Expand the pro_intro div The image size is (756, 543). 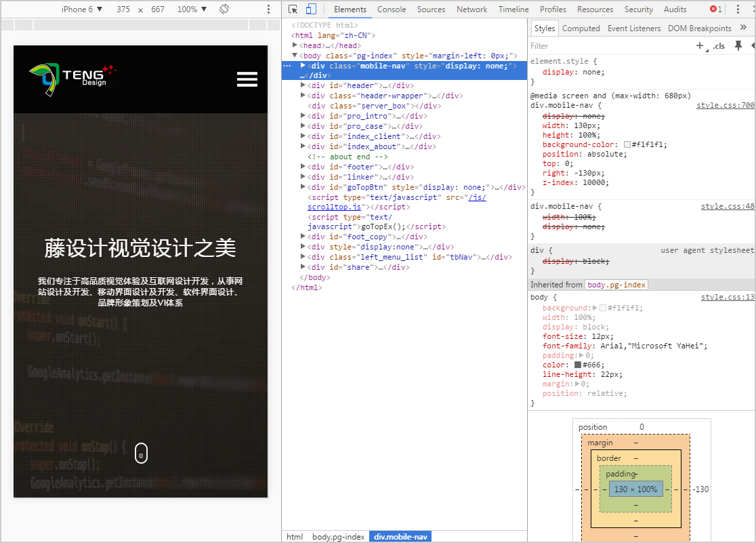(x=303, y=116)
